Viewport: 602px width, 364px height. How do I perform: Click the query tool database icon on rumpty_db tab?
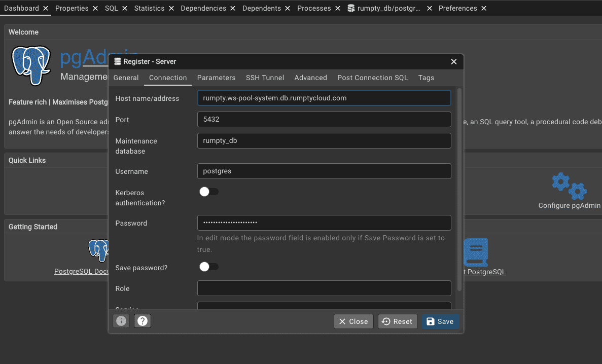[x=351, y=8]
